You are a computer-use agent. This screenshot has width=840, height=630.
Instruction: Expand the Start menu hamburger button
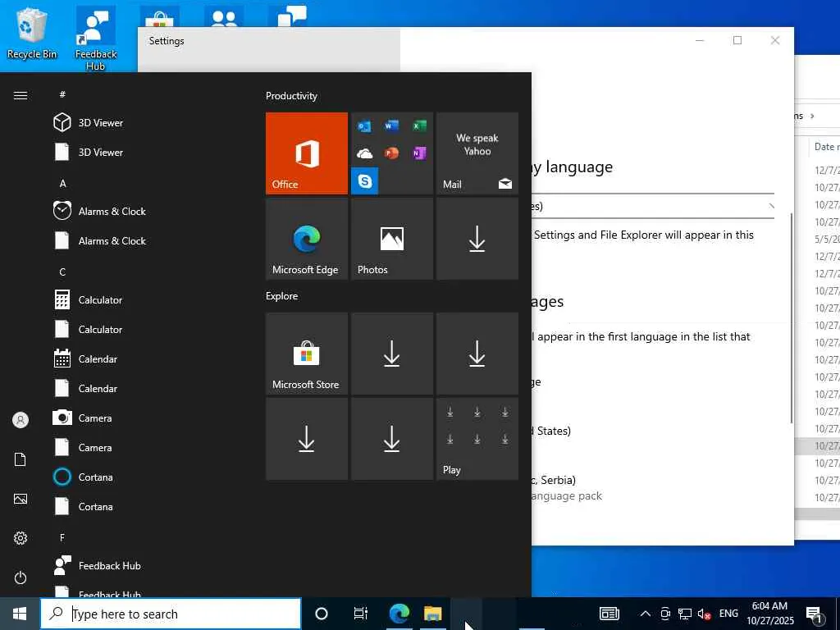[x=21, y=95]
